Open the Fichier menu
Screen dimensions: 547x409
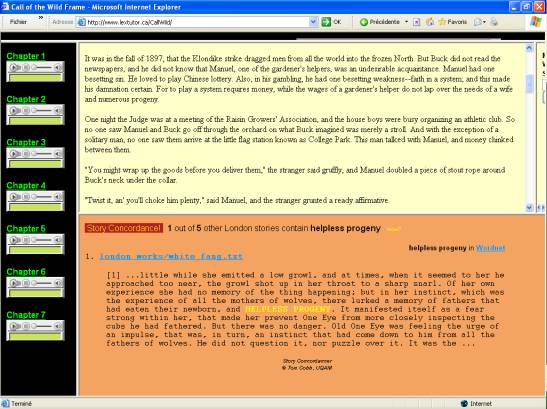pyautogui.click(x=18, y=22)
